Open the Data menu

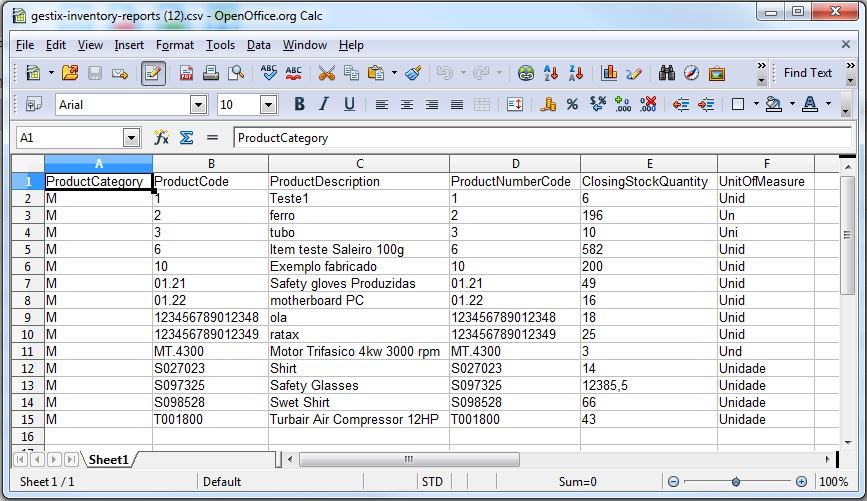pyautogui.click(x=259, y=45)
